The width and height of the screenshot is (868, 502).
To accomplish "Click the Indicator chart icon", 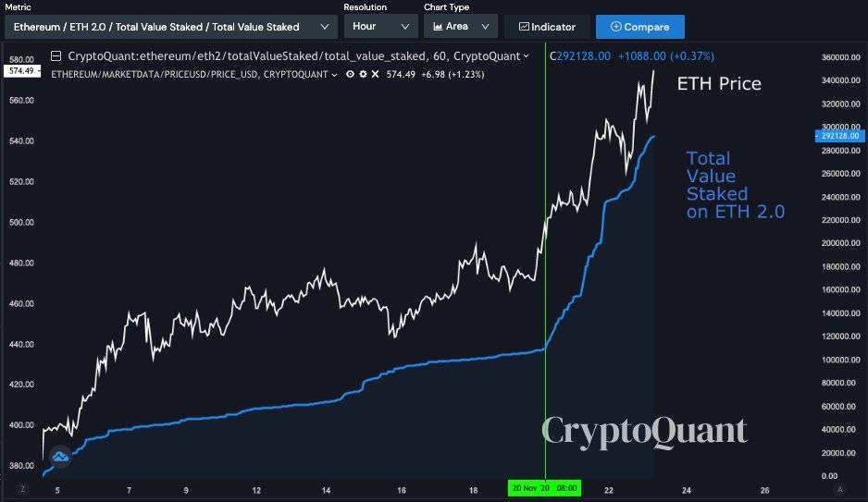I will 524,27.
